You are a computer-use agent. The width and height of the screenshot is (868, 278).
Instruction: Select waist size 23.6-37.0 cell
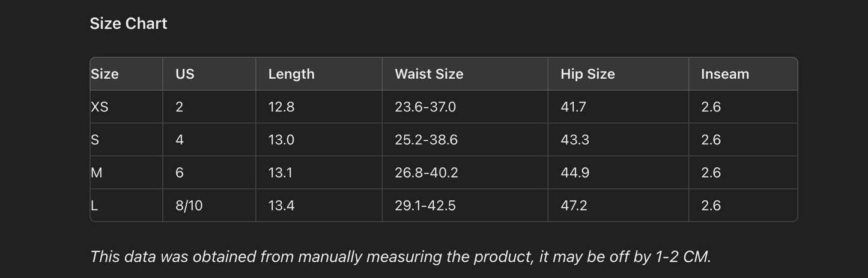425,107
